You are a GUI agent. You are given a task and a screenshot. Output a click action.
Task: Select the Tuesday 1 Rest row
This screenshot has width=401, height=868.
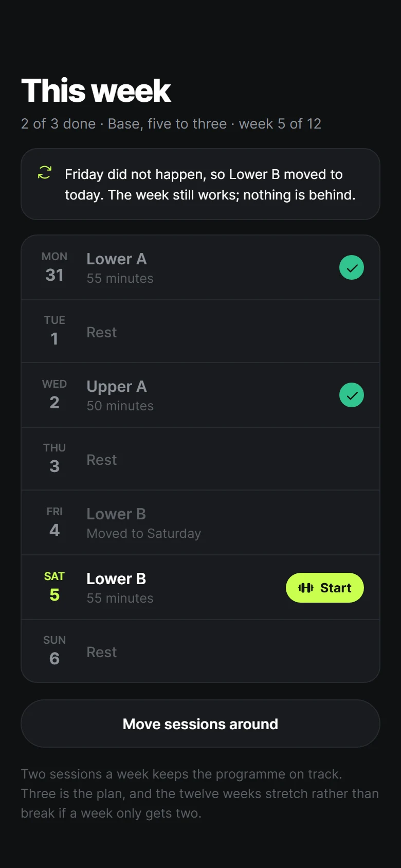tap(200, 332)
